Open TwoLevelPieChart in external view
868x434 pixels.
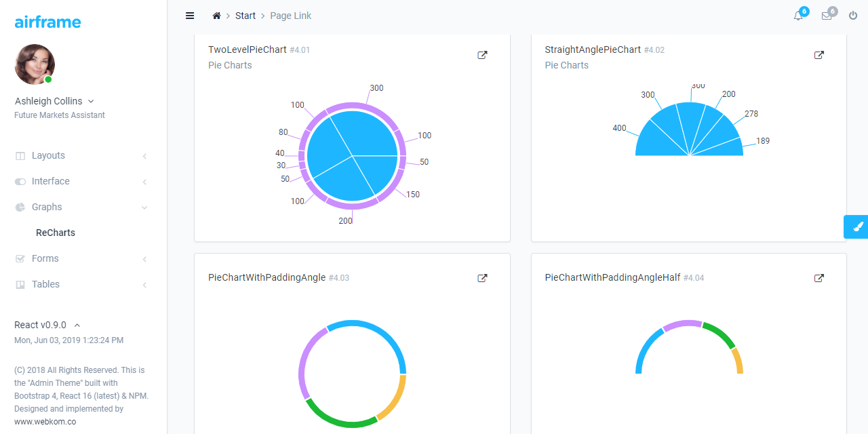[x=482, y=55]
